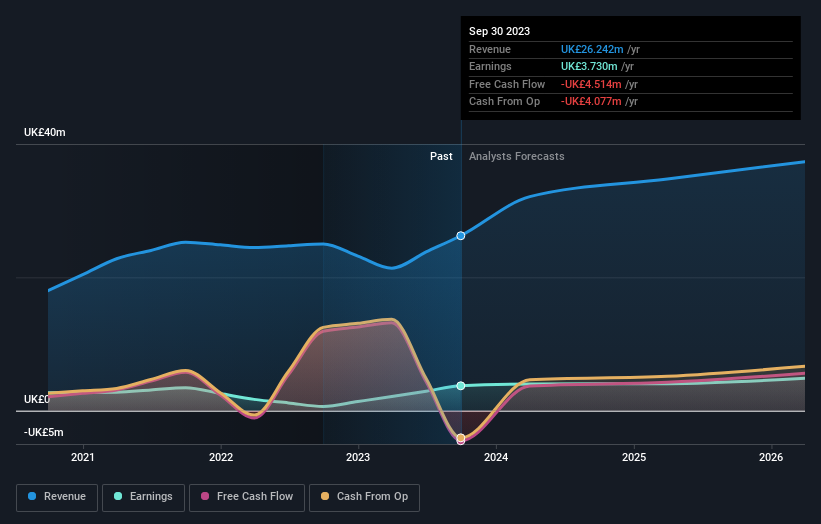Click the 2026 x-axis label
Viewport: 821px width, 524px height.
(x=771, y=458)
